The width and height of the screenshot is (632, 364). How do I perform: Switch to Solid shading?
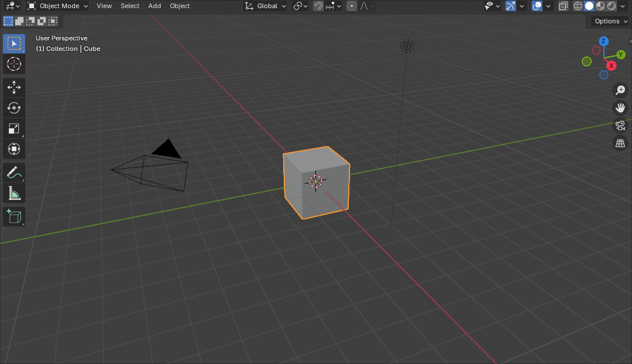[589, 6]
